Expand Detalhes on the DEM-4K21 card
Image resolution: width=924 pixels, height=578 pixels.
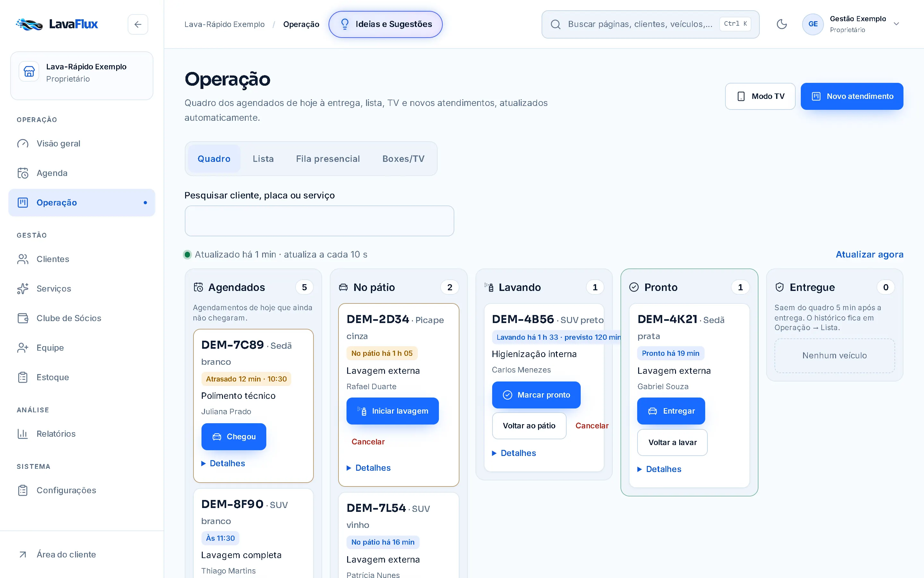click(x=660, y=469)
